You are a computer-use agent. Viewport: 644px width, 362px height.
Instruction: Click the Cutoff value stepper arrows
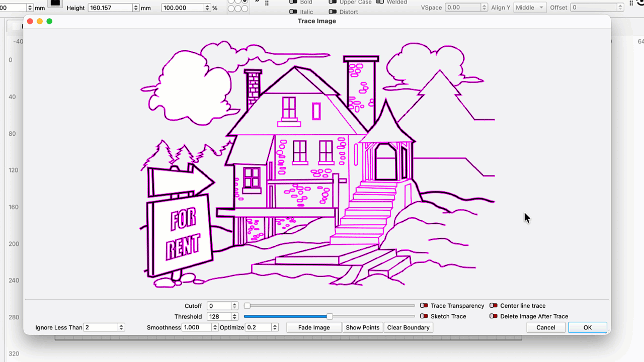(x=234, y=306)
